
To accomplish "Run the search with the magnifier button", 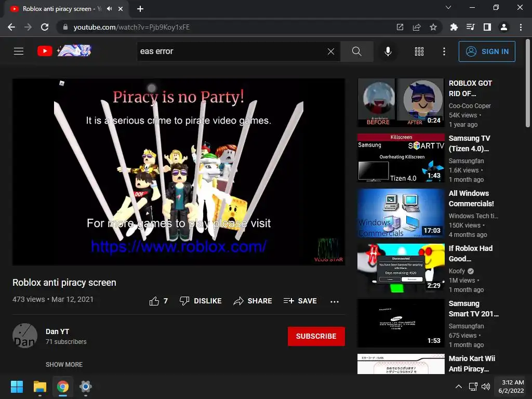I will tap(356, 51).
